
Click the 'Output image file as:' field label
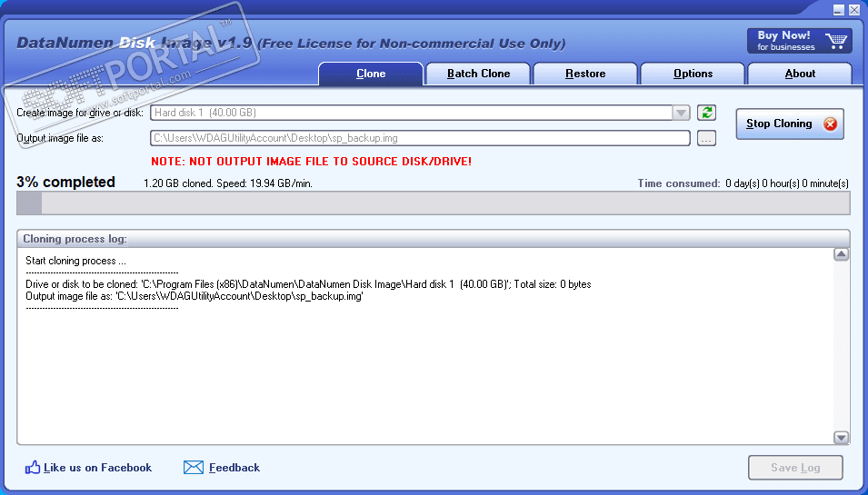(x=60, y=138)
